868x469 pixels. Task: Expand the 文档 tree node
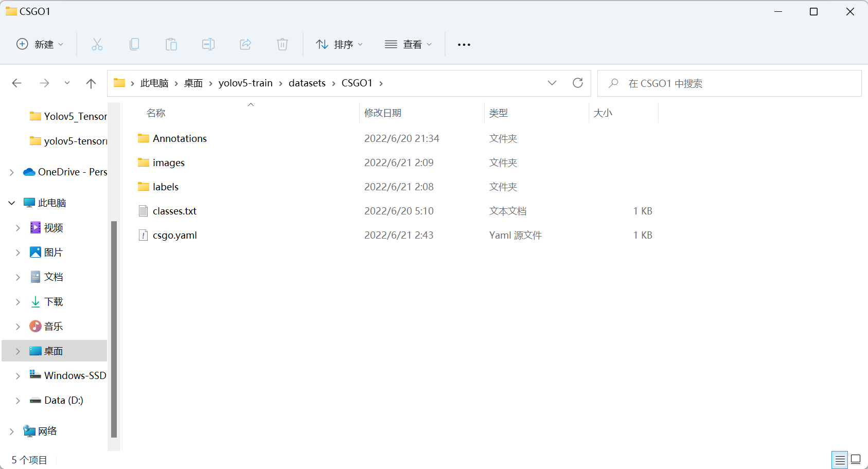[18, 277]
